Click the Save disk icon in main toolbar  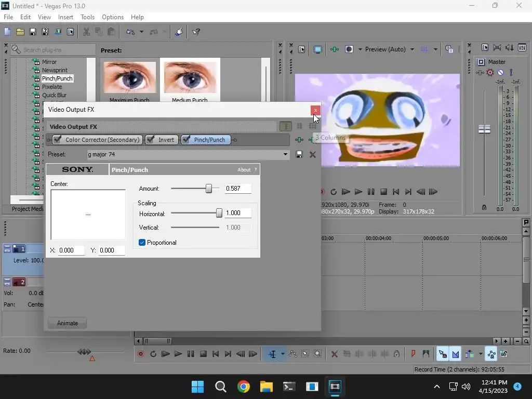pyautogui.click(x=33, y=32)
